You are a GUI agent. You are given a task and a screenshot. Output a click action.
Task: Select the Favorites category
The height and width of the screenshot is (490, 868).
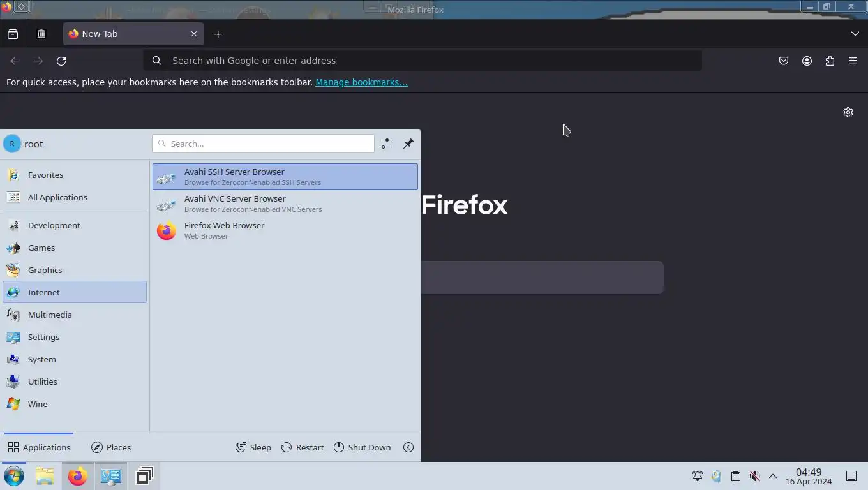75,175
